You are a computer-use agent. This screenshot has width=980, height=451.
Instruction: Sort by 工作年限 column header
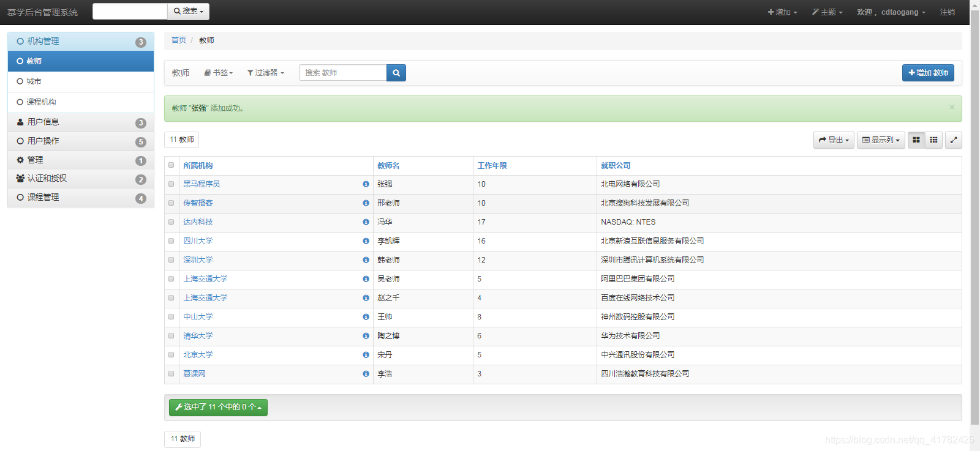click(x=492, y=166)
